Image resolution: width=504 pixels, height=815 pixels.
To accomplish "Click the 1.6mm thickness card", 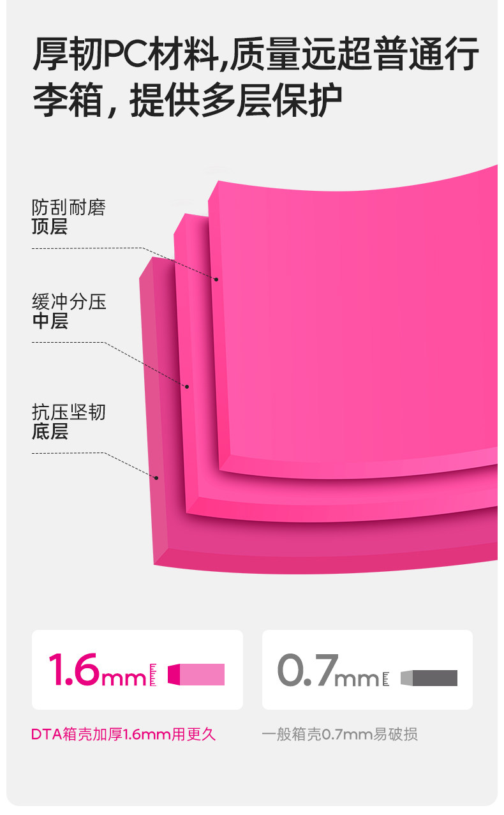I will coord(137,669).
